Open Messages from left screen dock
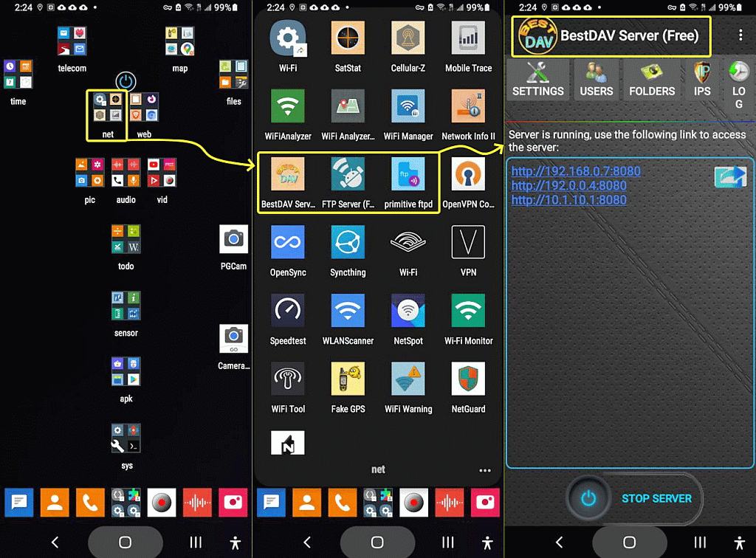 click(x=18, y=503)
